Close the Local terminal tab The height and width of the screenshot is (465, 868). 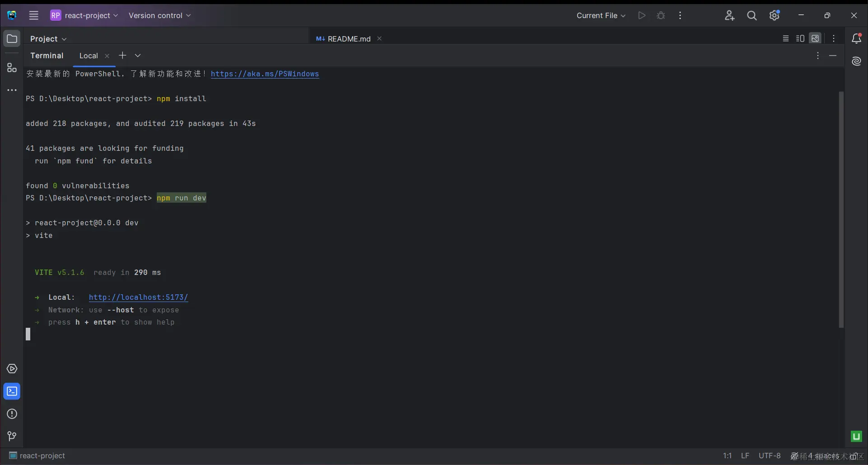pyautogui.click(x=107, y=56)
